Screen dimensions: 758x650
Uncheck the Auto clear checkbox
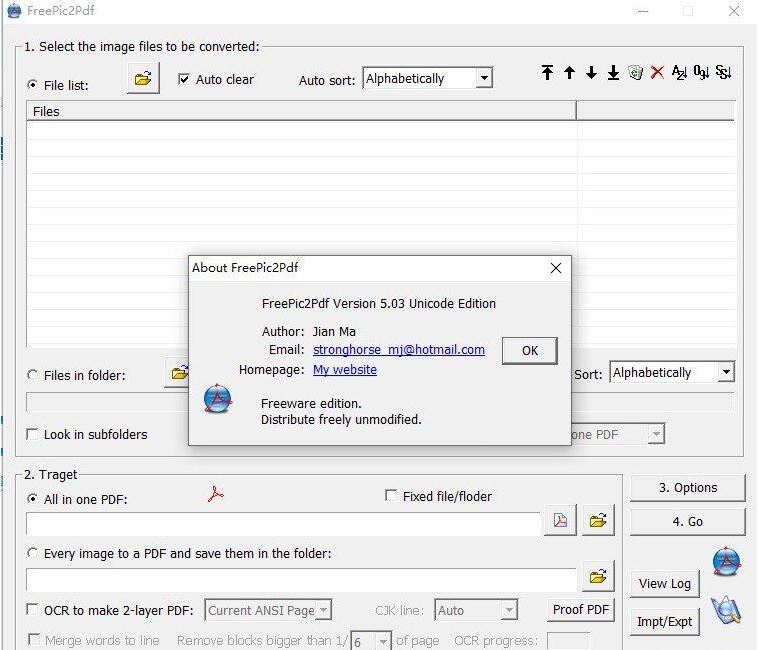click(183, 79)
